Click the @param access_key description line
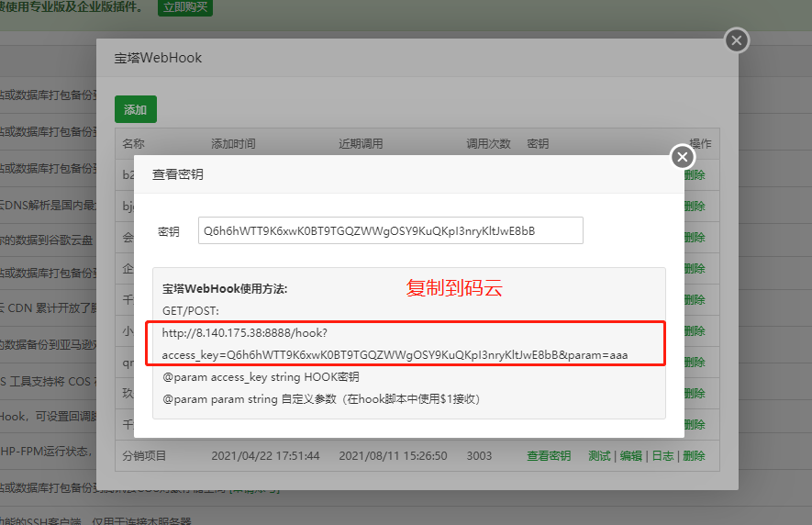812x525 pixels. pos(261,377)
